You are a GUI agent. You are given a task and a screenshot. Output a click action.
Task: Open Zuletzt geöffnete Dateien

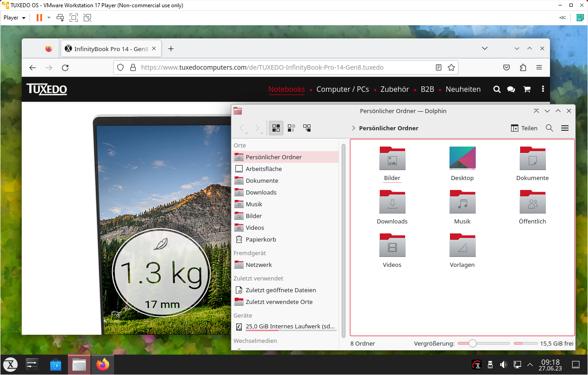pos(286,290)
